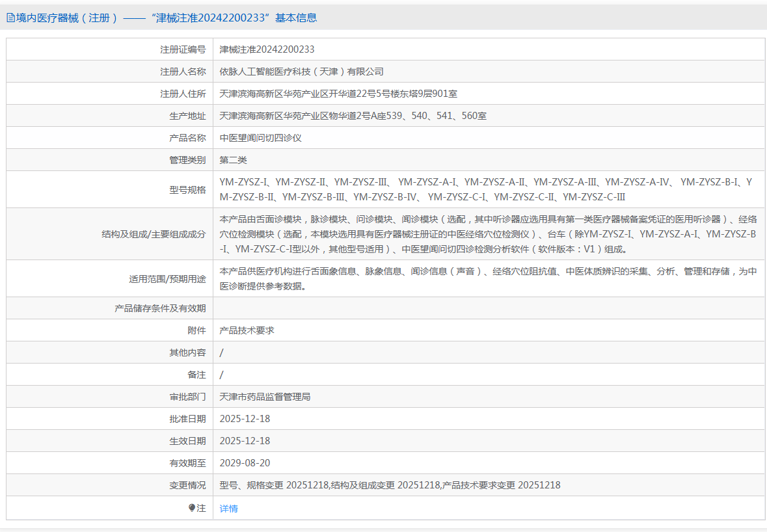Click the intended-use text starting 本产品供医疗机构
Image resolution: width=767 pixels, height=532 pixels.
pyautogui.click(x=488, y=279)
